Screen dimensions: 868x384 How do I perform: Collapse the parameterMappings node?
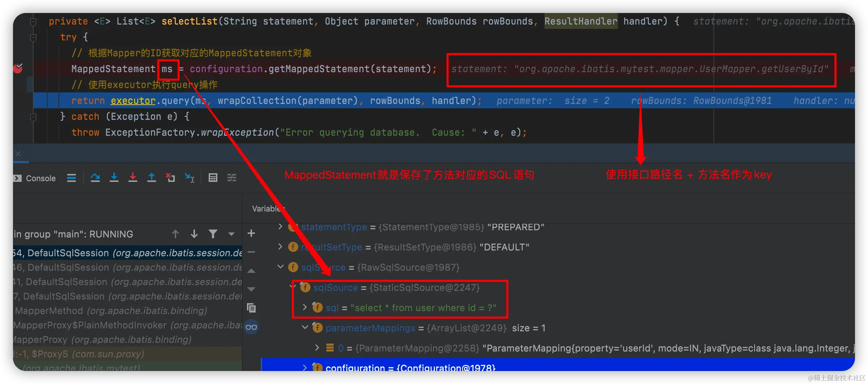[x=305, y=328]
